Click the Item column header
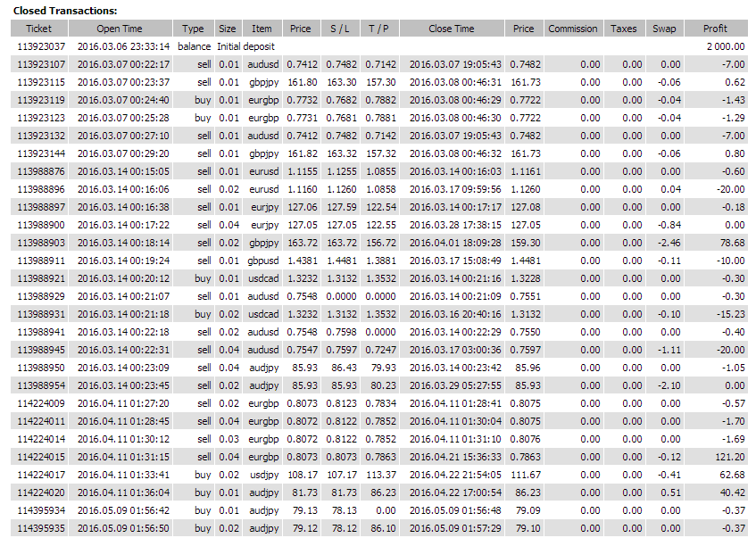The width and height of the screenshot is (756, 538). point(262,29)
